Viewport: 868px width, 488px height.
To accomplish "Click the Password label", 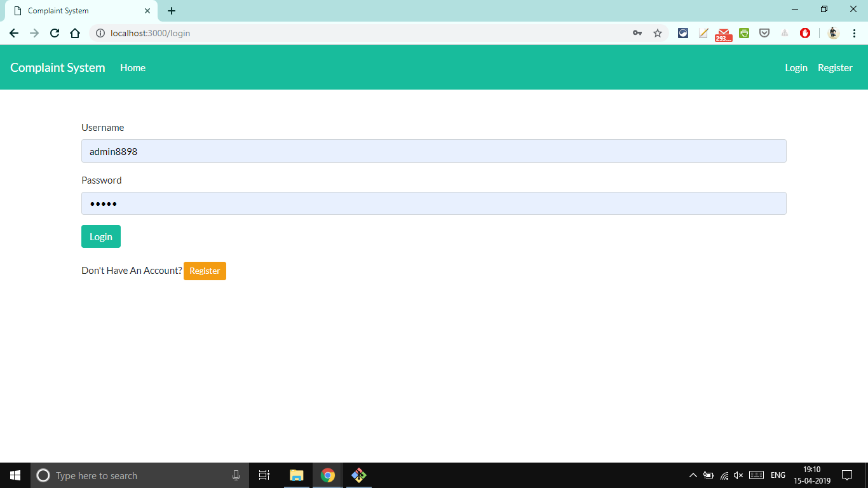I will pyautogui.click(x=102, y=180).
